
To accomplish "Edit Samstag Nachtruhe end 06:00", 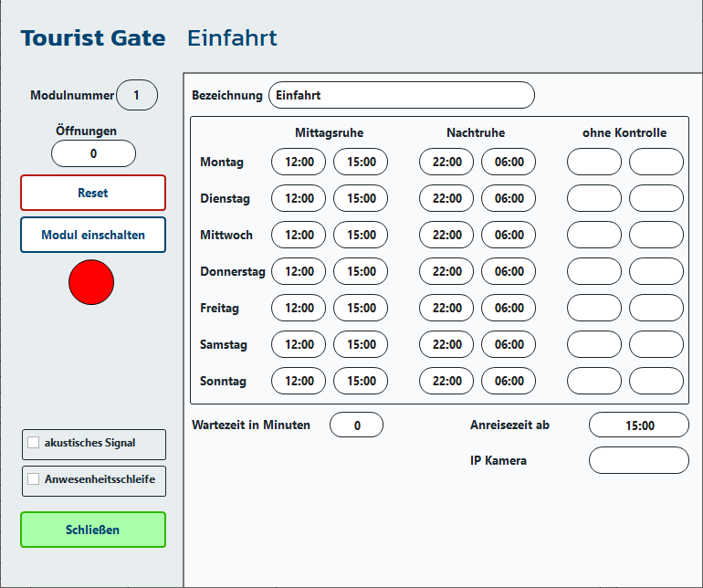I will click(509, 344).
